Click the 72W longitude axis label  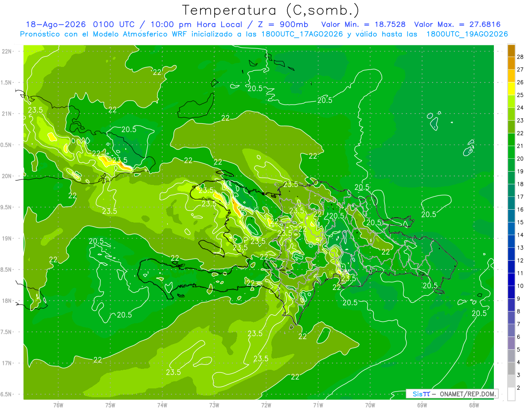click(x=266, y=405)
